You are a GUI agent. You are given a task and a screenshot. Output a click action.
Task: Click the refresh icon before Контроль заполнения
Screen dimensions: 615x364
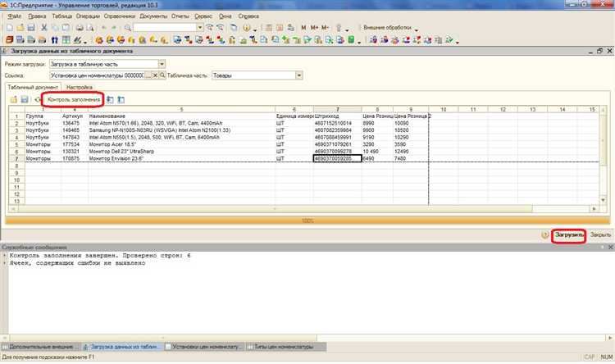click(38, 99)
